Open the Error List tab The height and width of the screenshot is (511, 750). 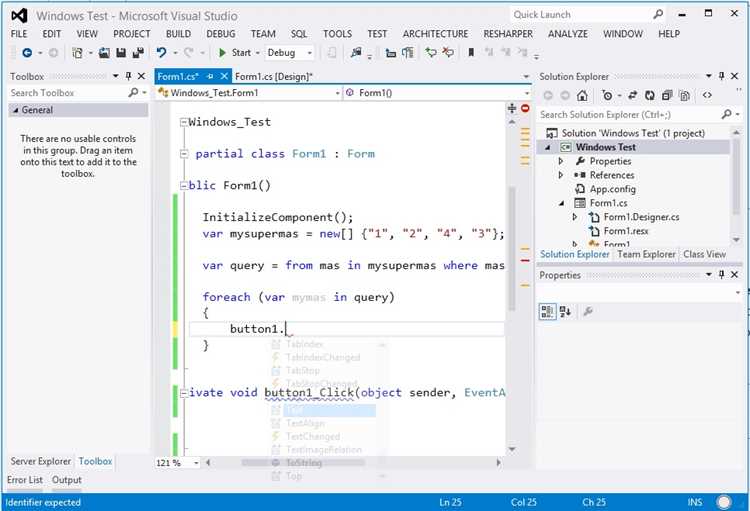click(x=25, y=479)
